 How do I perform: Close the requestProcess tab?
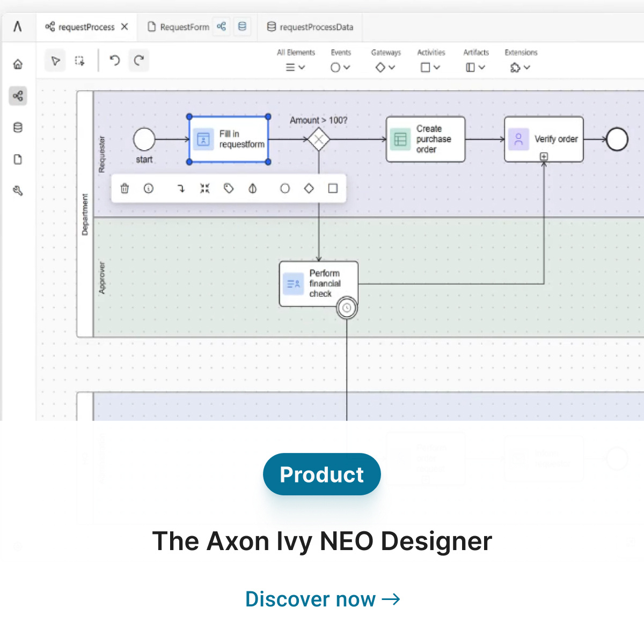pyautogui.click(x=125, y=26)
